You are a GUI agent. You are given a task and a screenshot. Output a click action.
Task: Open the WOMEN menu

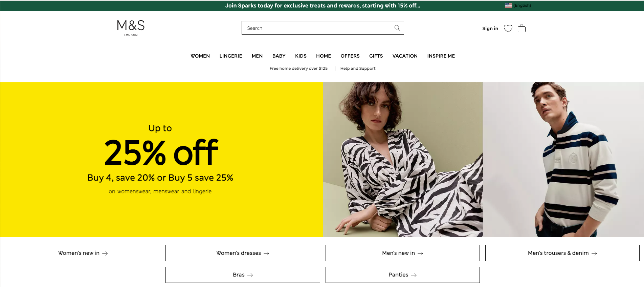200,56
